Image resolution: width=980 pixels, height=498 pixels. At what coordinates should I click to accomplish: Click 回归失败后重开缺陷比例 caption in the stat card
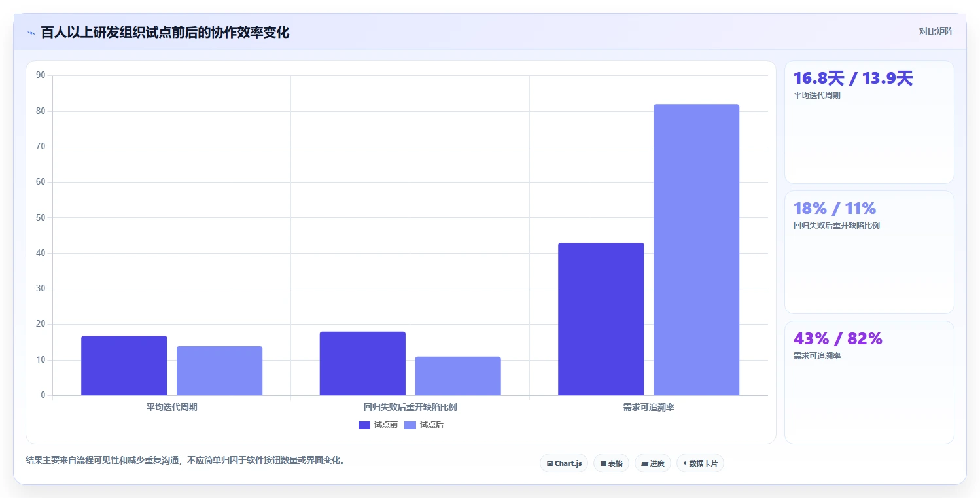[837, 226]
